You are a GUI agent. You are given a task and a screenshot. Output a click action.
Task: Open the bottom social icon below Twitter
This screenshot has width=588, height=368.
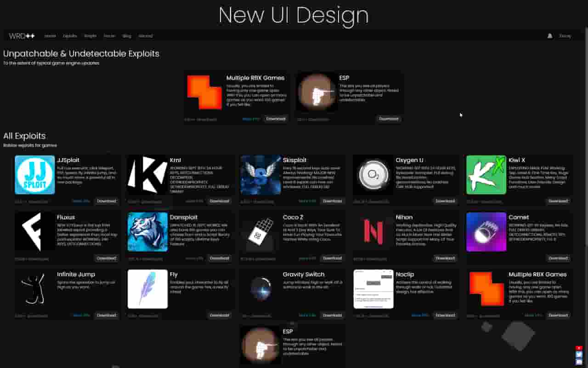[x=579, y=362]
